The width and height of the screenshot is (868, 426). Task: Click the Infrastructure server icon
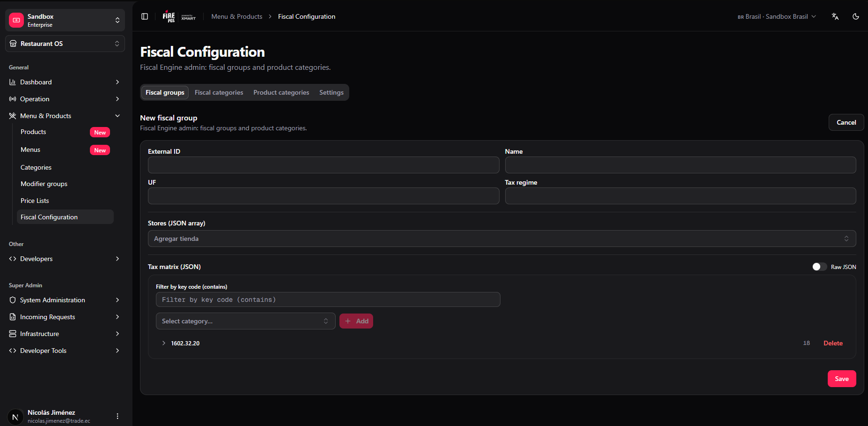[13, 334]
